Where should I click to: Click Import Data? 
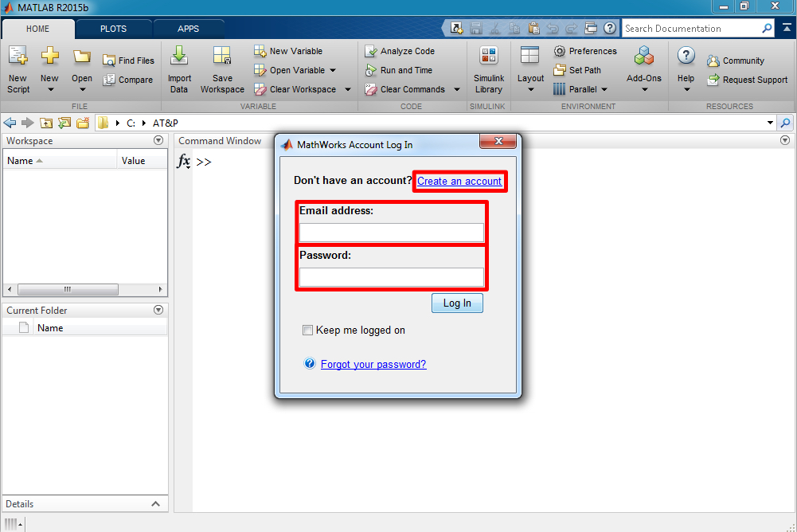point(179,70)
